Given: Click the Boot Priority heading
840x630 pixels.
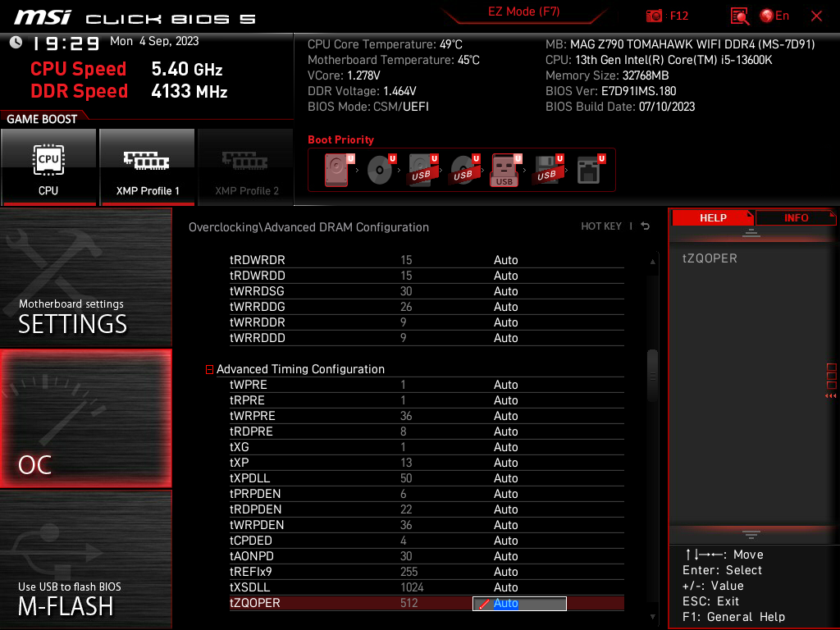Looking at the screenshot, I should (x=340, y=139).
